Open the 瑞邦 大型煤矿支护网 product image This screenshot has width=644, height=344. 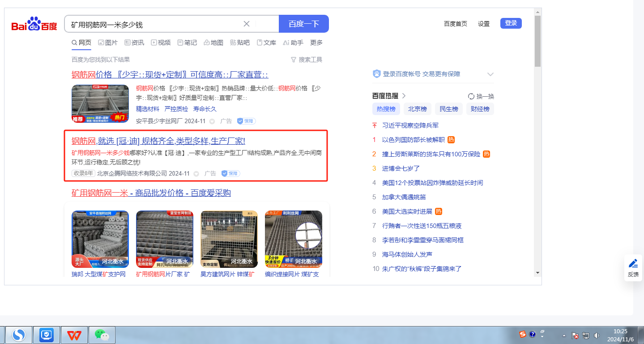pyautogui.click(x=100, y=239)
